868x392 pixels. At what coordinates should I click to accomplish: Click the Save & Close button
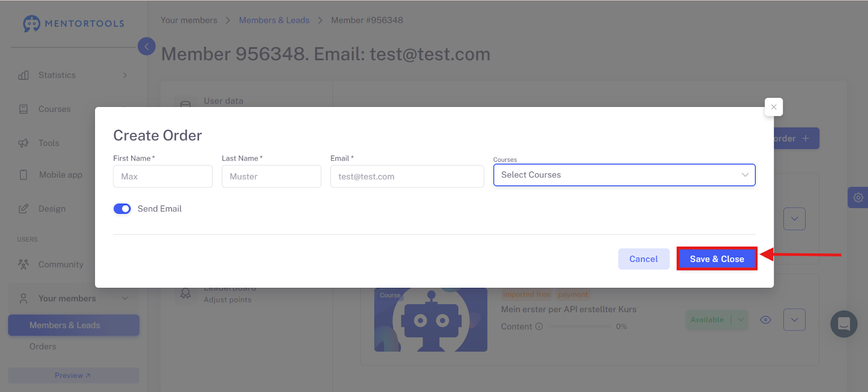pos(717,259)
